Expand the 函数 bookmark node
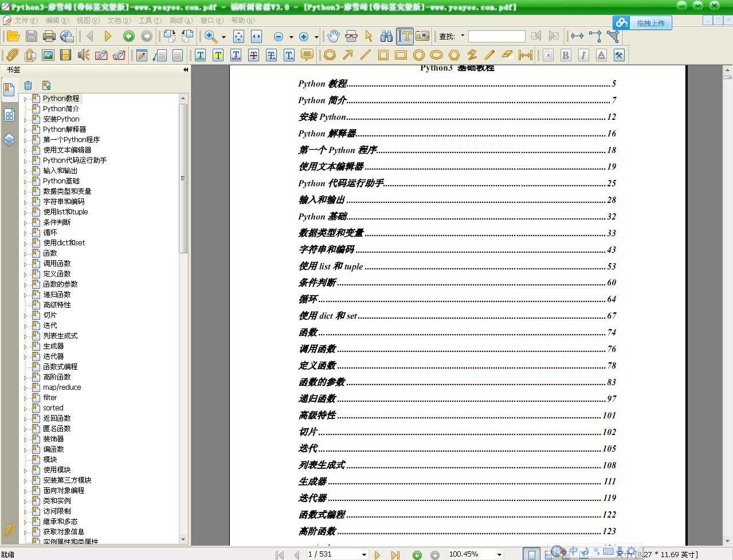Image resolution: width=733 pixels, height=560 pixels. [25, 253]
